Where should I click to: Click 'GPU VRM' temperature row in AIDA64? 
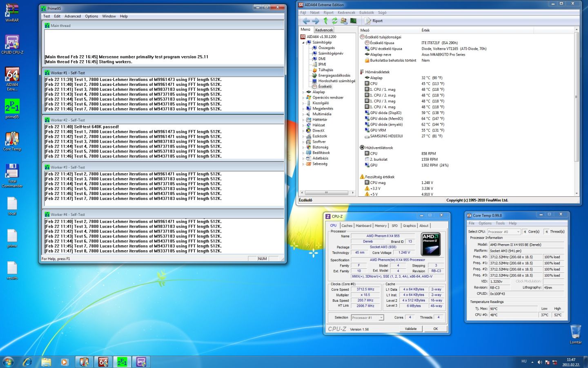coord(467,130)
